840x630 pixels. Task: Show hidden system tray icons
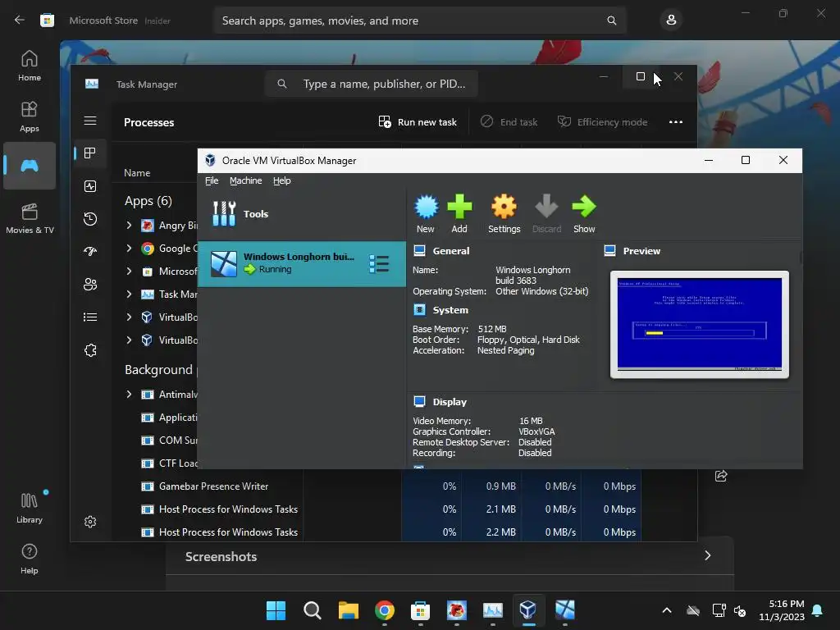tap(667, 610)
